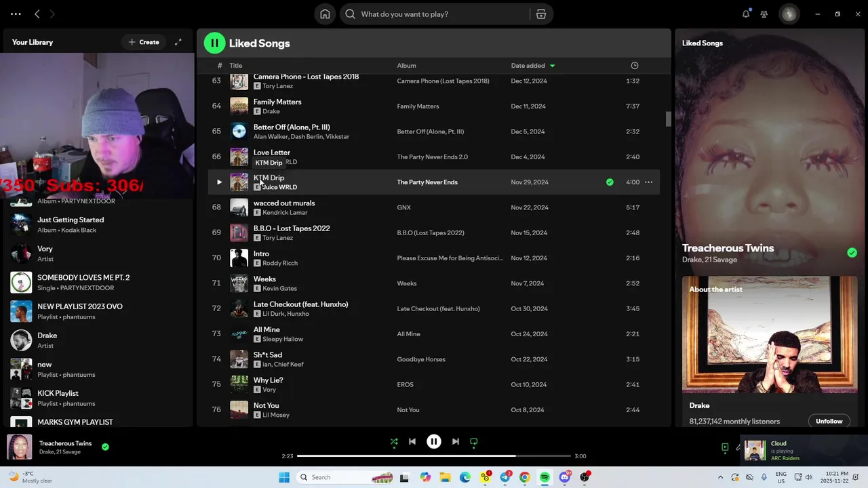Select the 'wacced out murals' song title
Viewport: 868px width, 488px height.
(284, 203)
